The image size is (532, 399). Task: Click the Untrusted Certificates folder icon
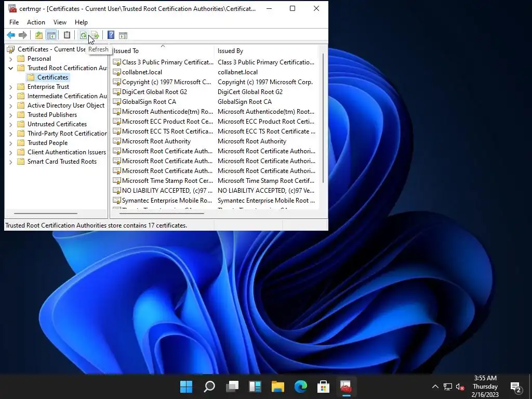(21, 124)
